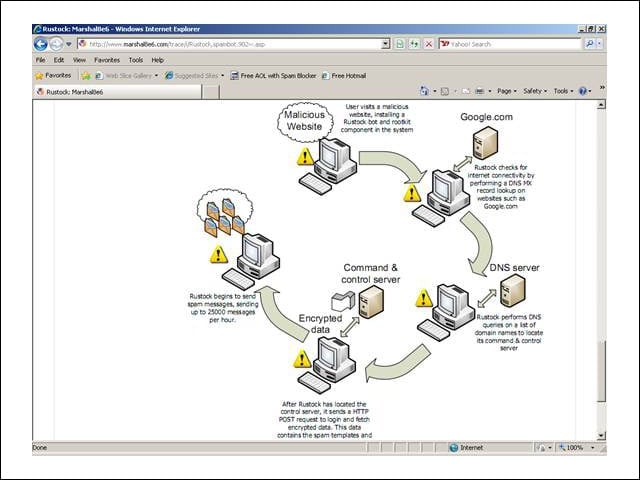Open the Tools menu in the menu bar

(136, 60)
